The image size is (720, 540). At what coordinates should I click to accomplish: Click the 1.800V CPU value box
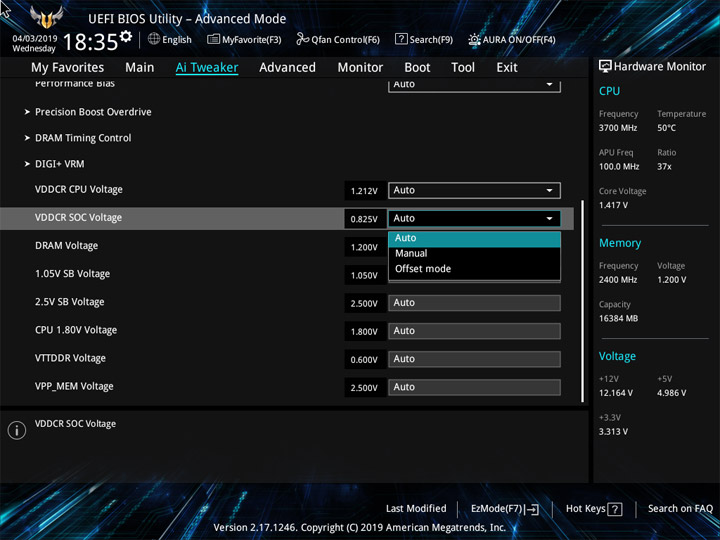pos(365,332)
